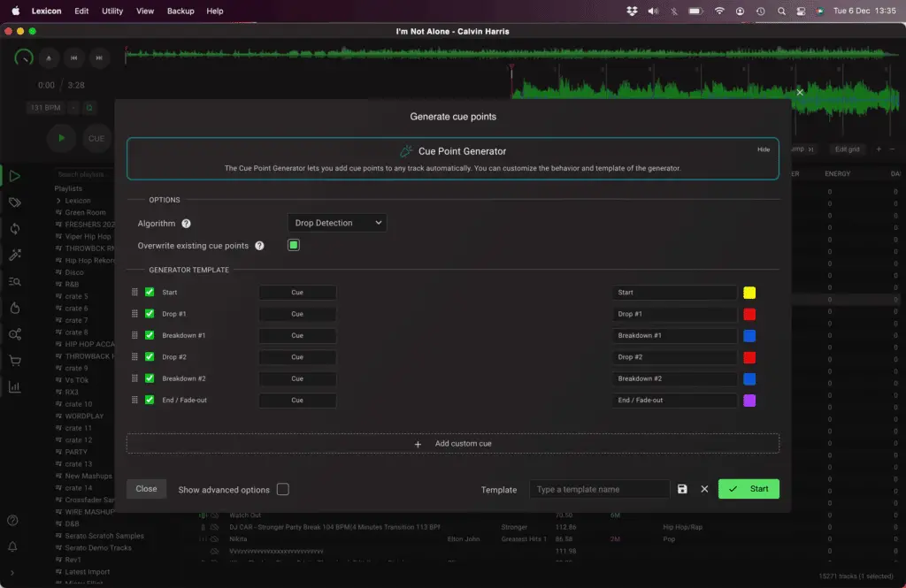Viewport: 906px width, 588px height.
Task: Close the dialog with the top-right X icon
Action: 800,93
